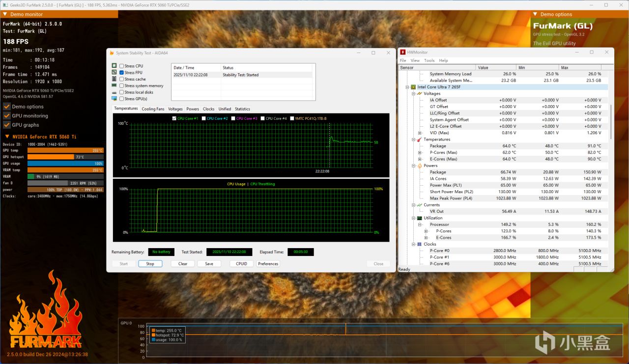Check CPU Core #3 in the temperature graph
This screenshot has height=364, width=629.
coord(233,118)
